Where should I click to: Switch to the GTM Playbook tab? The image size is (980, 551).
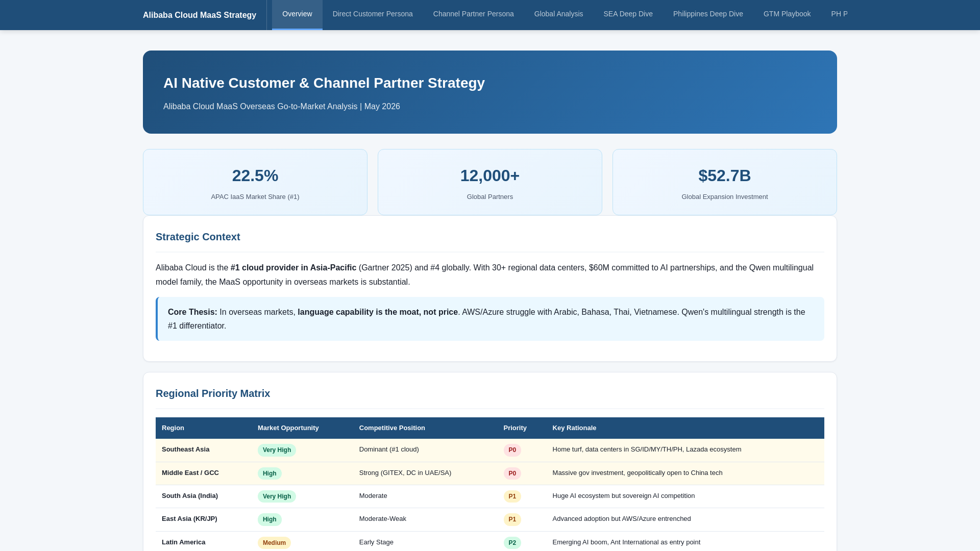click(787, 14)
